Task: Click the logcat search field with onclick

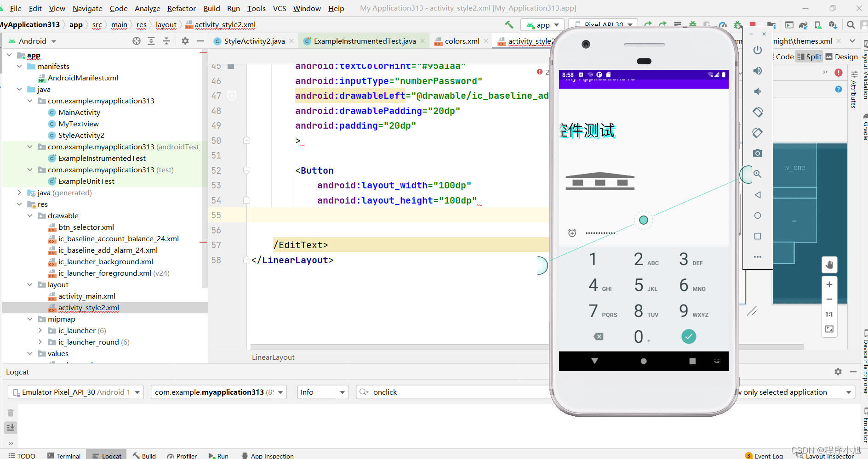Action: pyautogui.click(x=453, y=392)
